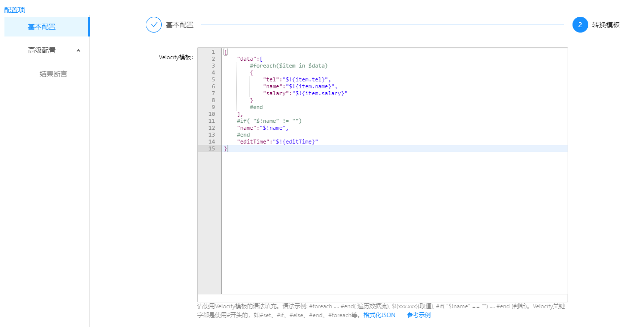Click the 转换模板 step label
This screenshot has height=327, width=644.
pos(606,25)
